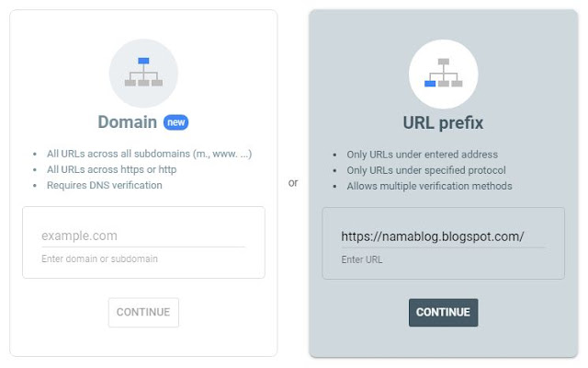Click 'Enter domain or subdomain' helper text
The height and width of the screenshot is (368, 588).
(99, 259)
